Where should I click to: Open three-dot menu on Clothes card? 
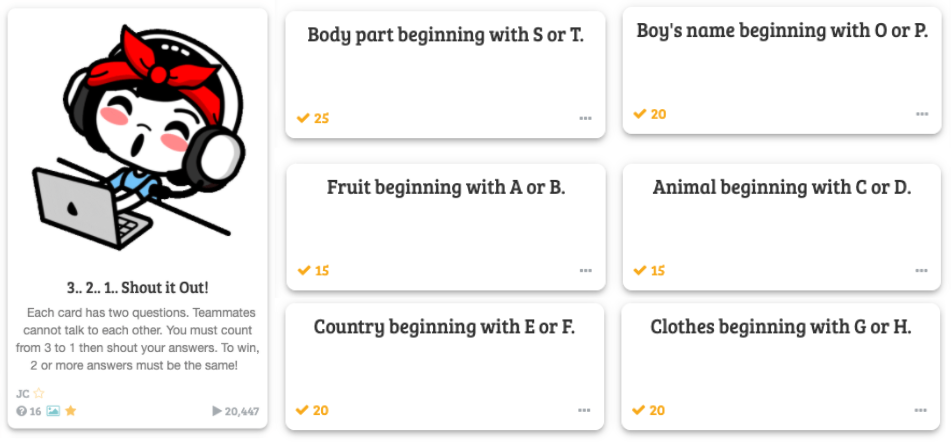pyautogui.click(x=921, y=410)
